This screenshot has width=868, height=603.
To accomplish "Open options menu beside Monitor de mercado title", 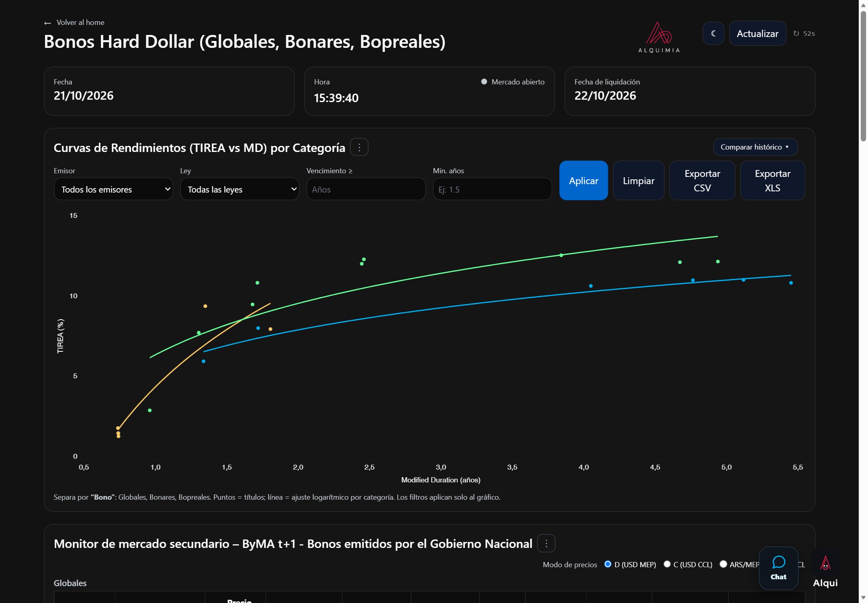I will coord(546,544).
